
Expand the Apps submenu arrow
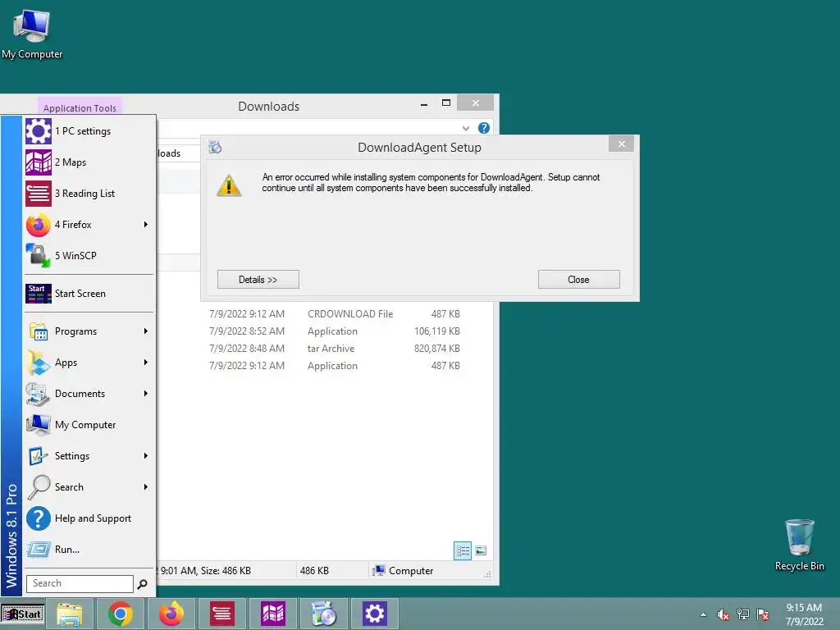tap(146, 362)
